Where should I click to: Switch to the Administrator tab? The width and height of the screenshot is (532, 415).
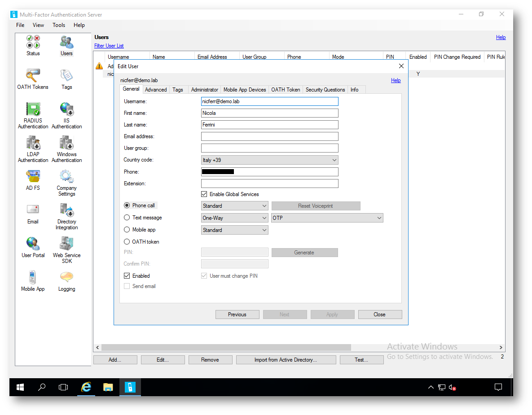point(204,90)
